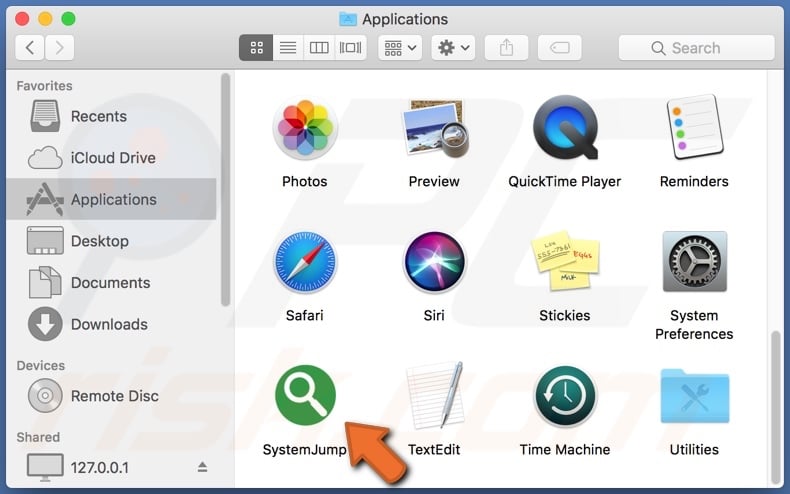Click the Favorites sidebar heading
790x494 pixels.
click(x=44, y=86)
